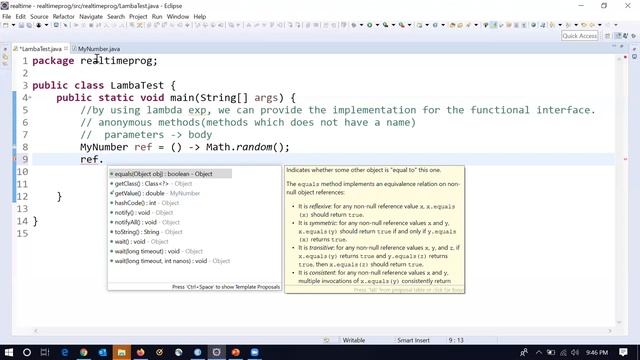Open the Help menu
The image size is (640, 360).
200,16
